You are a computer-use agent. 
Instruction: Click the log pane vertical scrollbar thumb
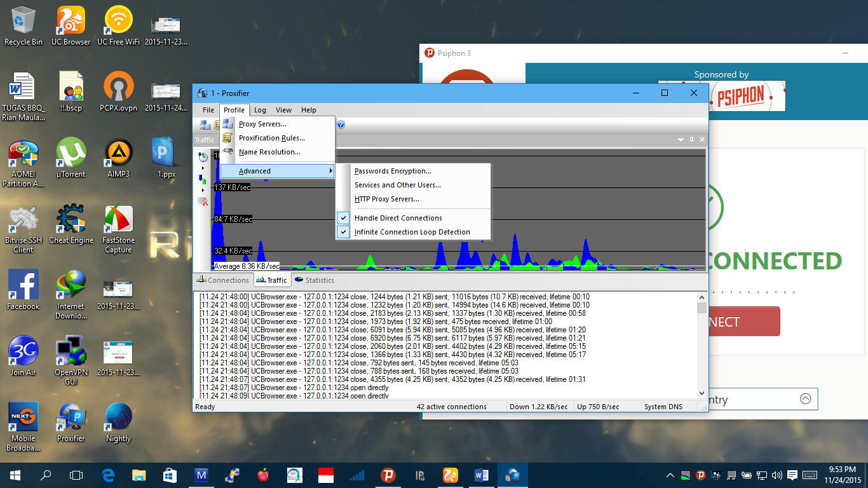tap(702, 308)
